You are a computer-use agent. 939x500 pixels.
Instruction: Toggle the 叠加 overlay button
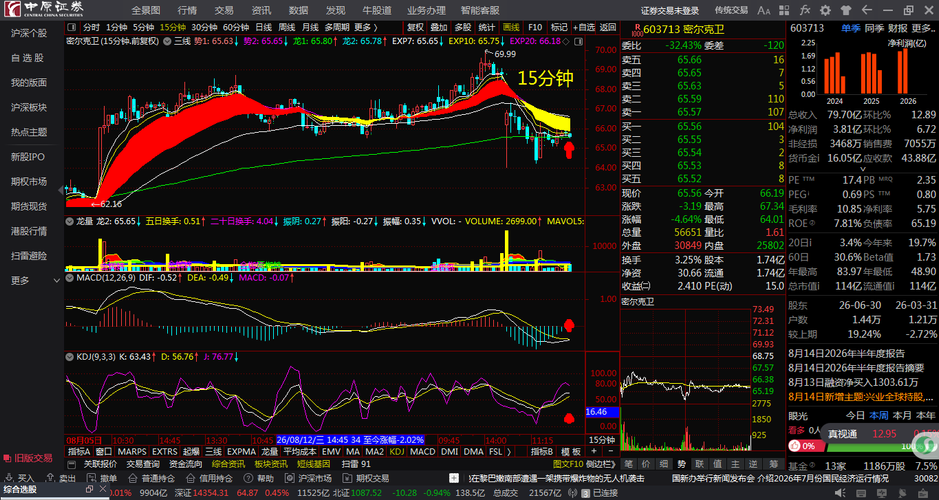439,27
